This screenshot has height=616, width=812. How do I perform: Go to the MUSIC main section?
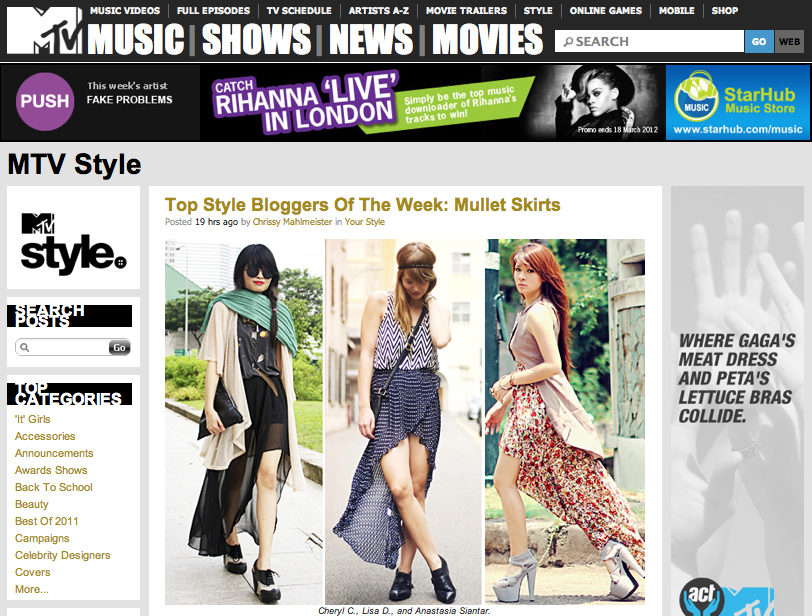point(136,40)
